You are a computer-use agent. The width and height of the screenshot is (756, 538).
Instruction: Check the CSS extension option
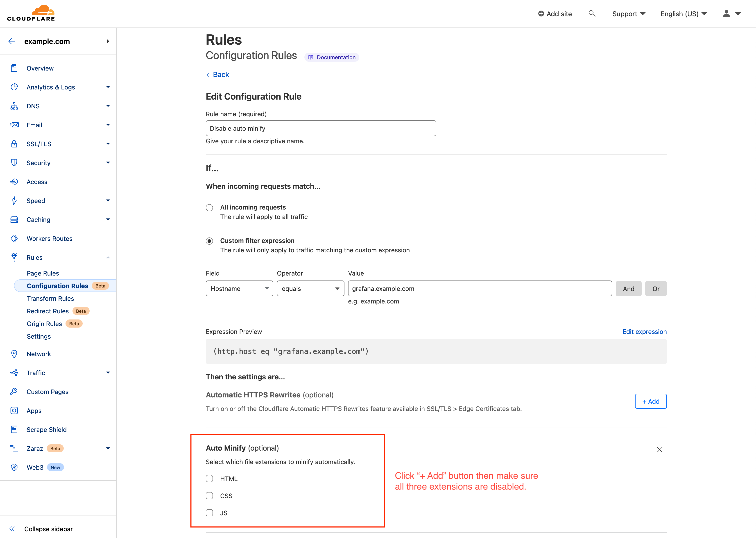point(209,496)
